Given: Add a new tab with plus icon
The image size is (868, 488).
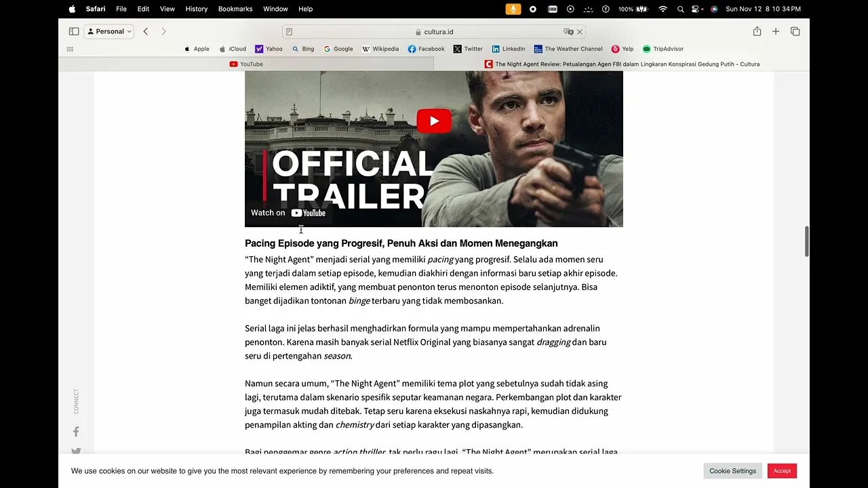Looking at the screenshot, I should click(776, 31).
